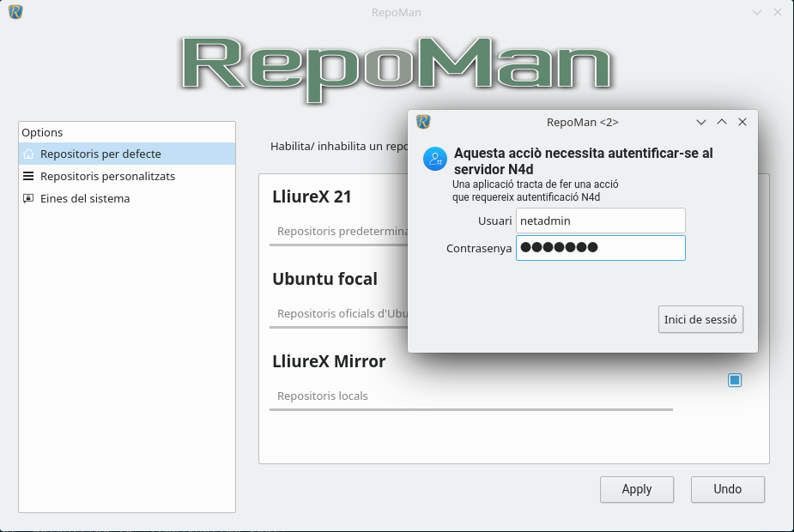Viewport: 794px width, 532px height.
Task: Click the Habilita/ inhabilita description text
Action: click(x=339, y=146)
